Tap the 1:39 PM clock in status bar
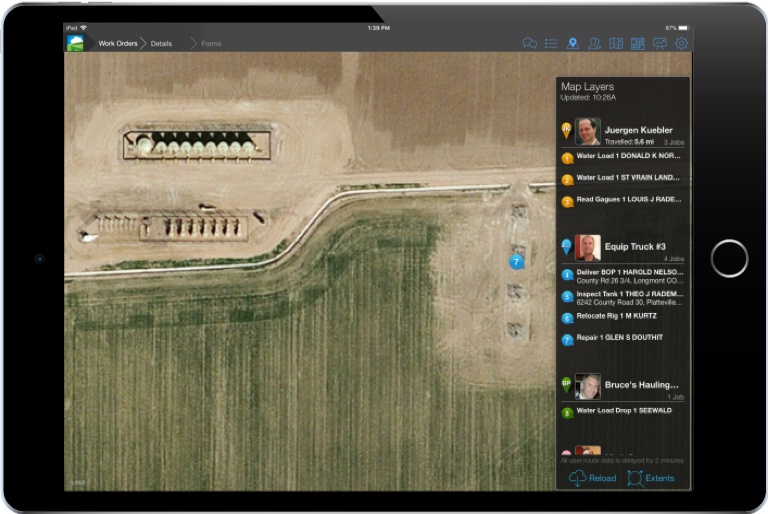 pos(379,28)
